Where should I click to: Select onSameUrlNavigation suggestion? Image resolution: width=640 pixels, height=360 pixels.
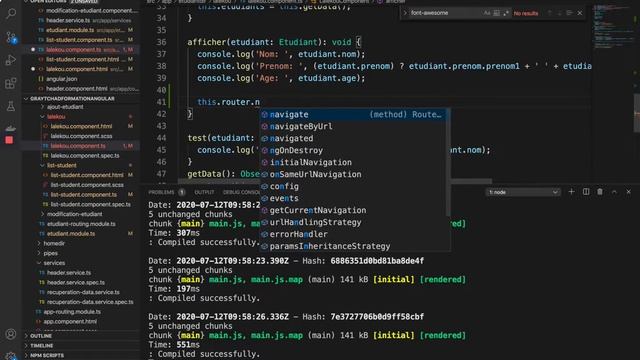click(x=353, y=174)
